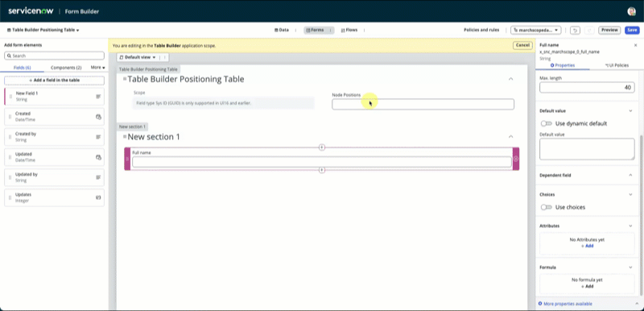The height and width of the screenshot is (311, 644).
Task: Click the Full name text input
Action: [x=321, y=162]
